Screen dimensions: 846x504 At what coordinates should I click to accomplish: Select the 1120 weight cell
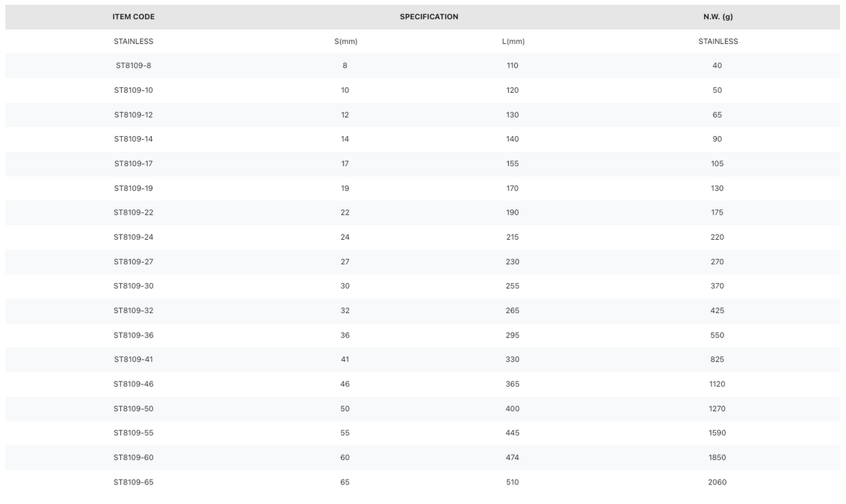[x=717, y=384]
